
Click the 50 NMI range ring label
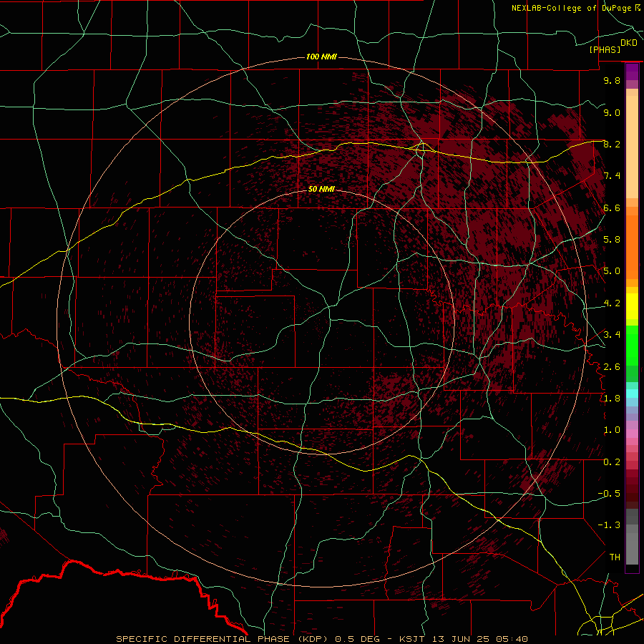(321, 189)
